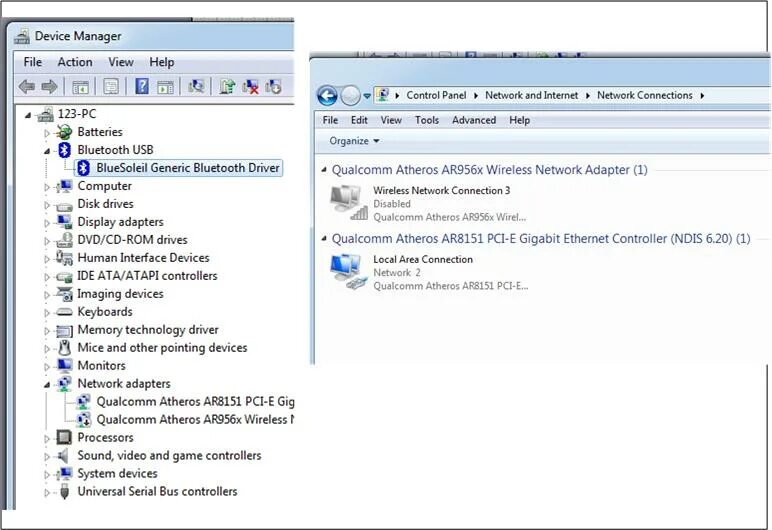
Task: Expand the Computer node
Action: click(47, 187)
